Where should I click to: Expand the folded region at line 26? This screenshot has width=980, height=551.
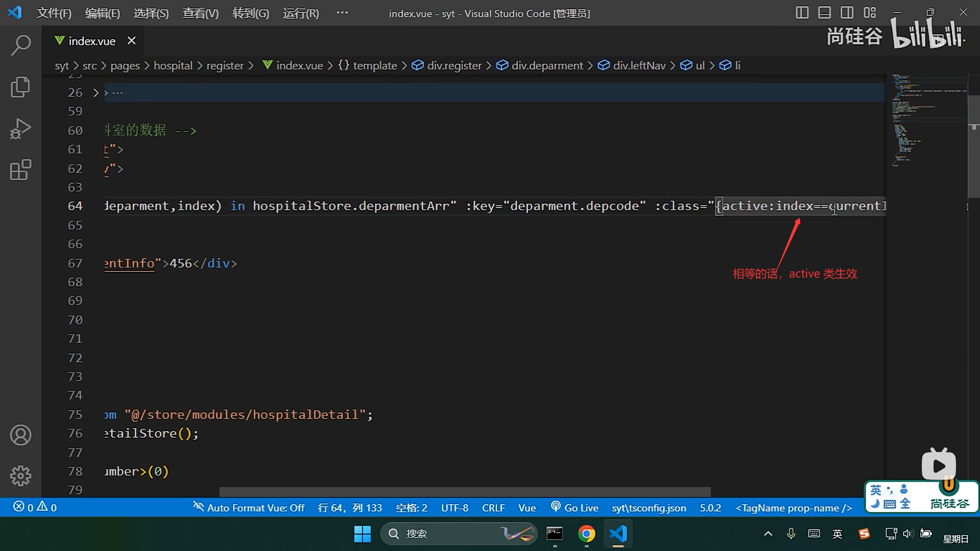tap(95, 93)
